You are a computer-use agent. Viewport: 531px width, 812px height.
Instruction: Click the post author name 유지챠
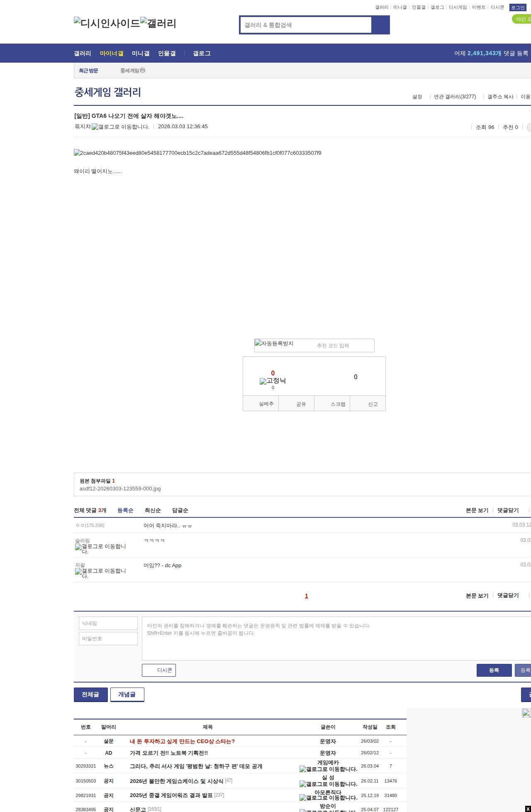point(83,127)
